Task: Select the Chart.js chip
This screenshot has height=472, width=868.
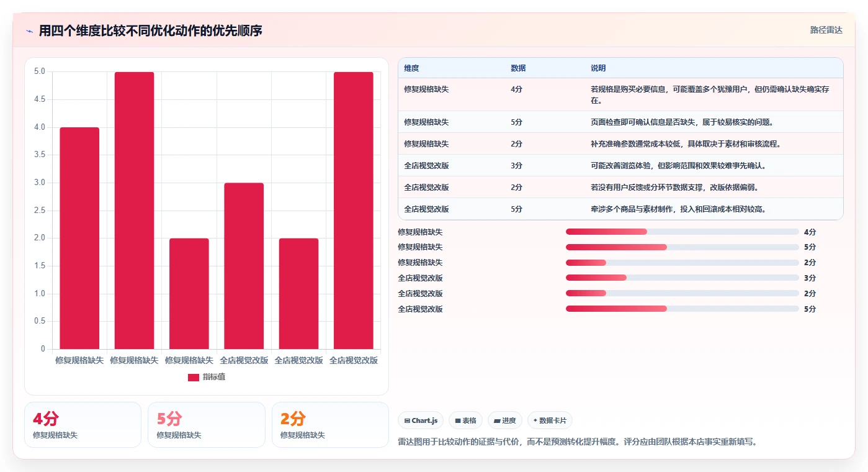Action: 421,420
